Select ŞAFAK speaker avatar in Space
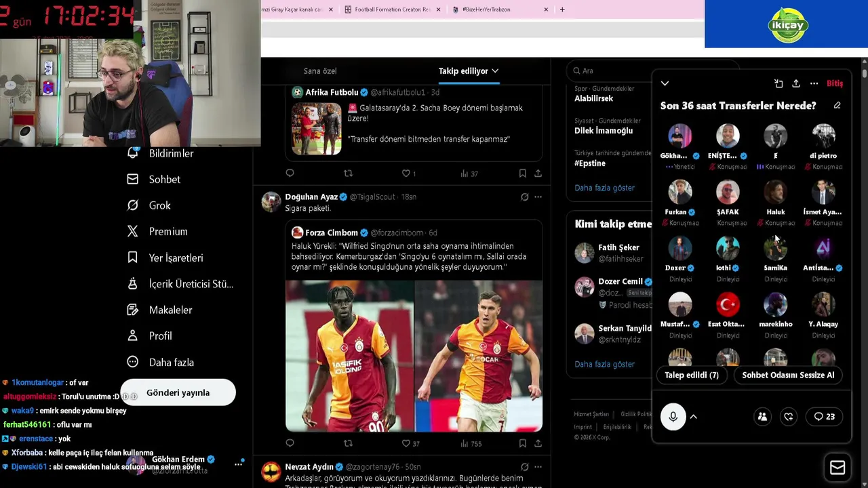This screenshot has width=868, height=488. click(x=728, y=192)
